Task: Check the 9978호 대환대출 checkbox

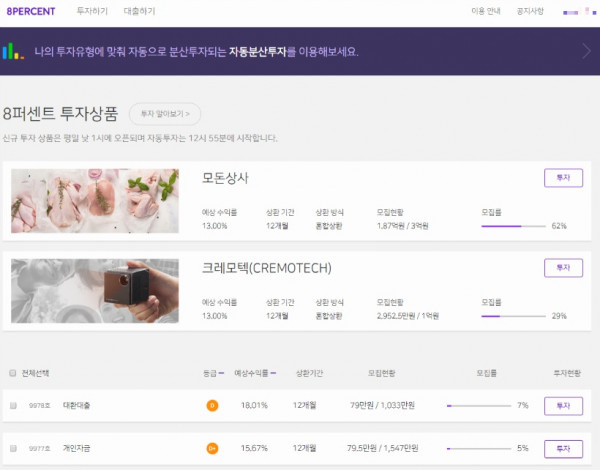Action: coord(13,405)
